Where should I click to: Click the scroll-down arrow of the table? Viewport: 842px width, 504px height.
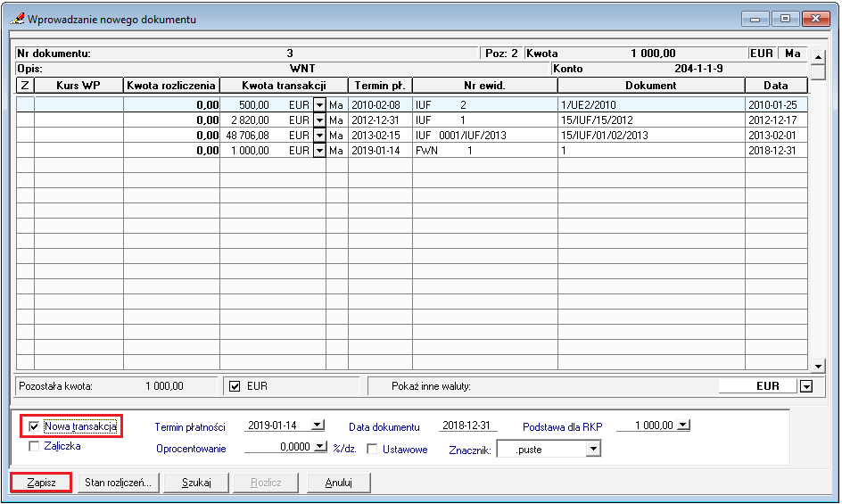[818, 366]
